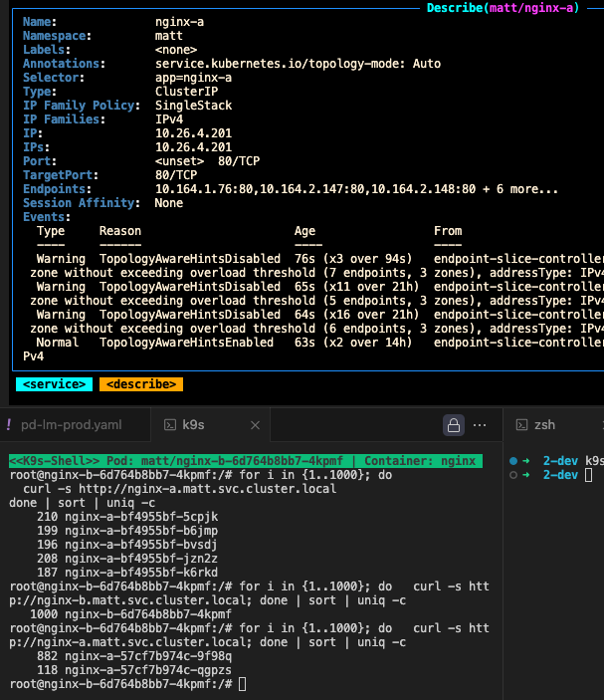Image resolution: width=604 pixels, height=700 pixels.
Task: Select the <service> breadcrumb
Action: pos(54,384)
